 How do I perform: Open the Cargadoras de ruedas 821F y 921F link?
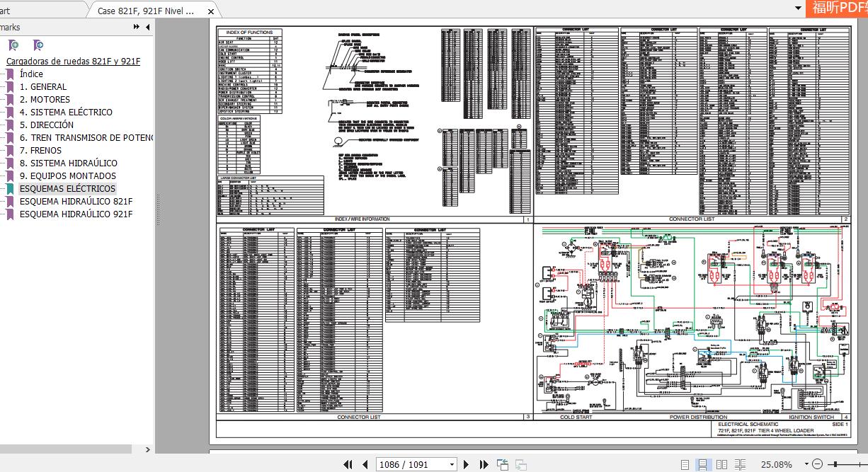tap(73, 62)
